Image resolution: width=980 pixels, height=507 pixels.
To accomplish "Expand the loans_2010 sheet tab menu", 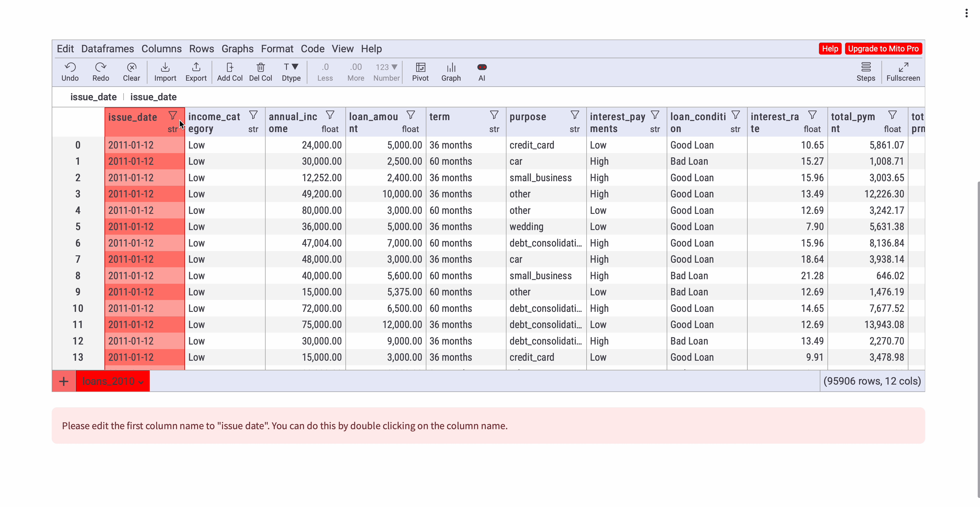I will (141, 382).
